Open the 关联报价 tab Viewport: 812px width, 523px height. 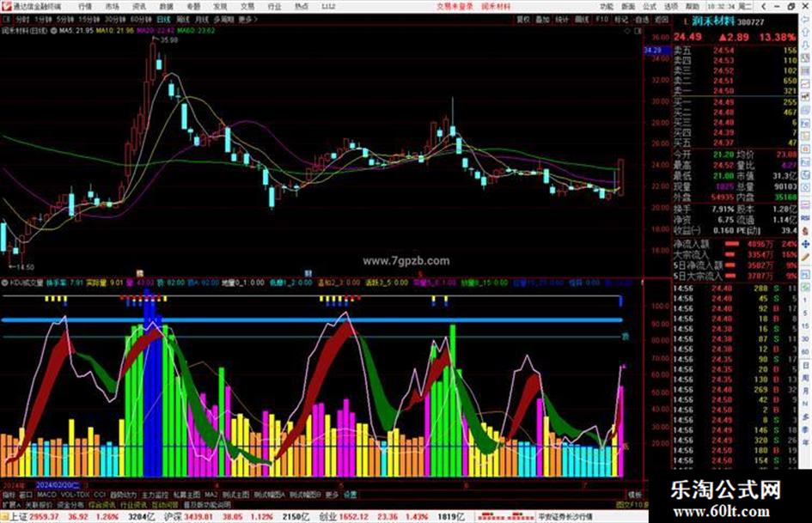[39, 504]
